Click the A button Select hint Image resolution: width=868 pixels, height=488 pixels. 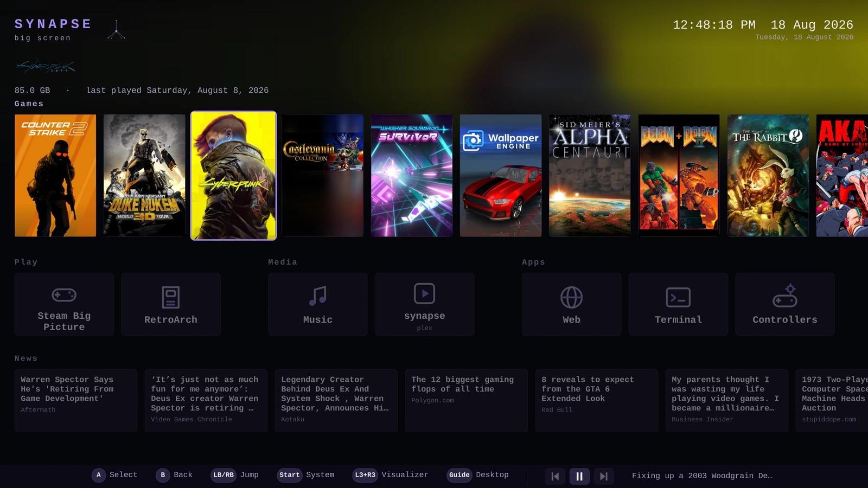[x=114, y=475]
